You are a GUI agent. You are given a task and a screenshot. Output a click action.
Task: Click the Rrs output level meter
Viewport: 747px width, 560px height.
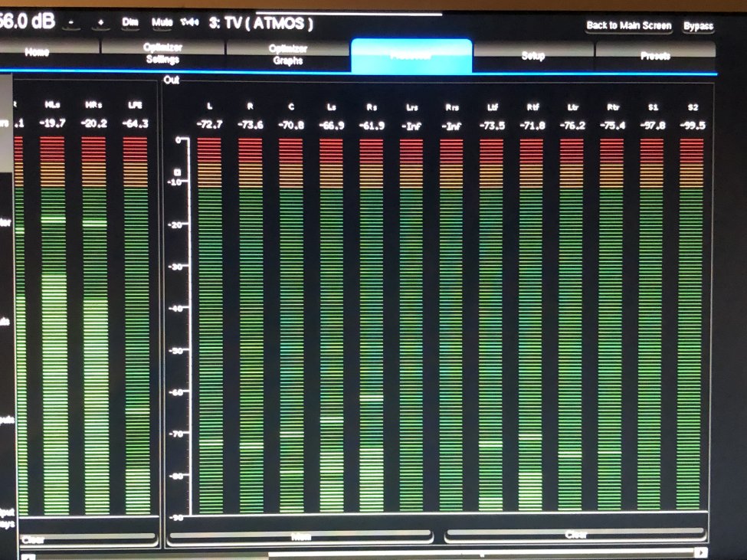(451, 326)
